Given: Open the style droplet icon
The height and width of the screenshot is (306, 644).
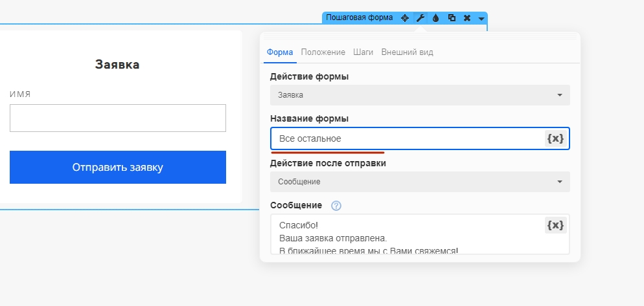Looking at the screenshot, I should click(x=436, y=17).
